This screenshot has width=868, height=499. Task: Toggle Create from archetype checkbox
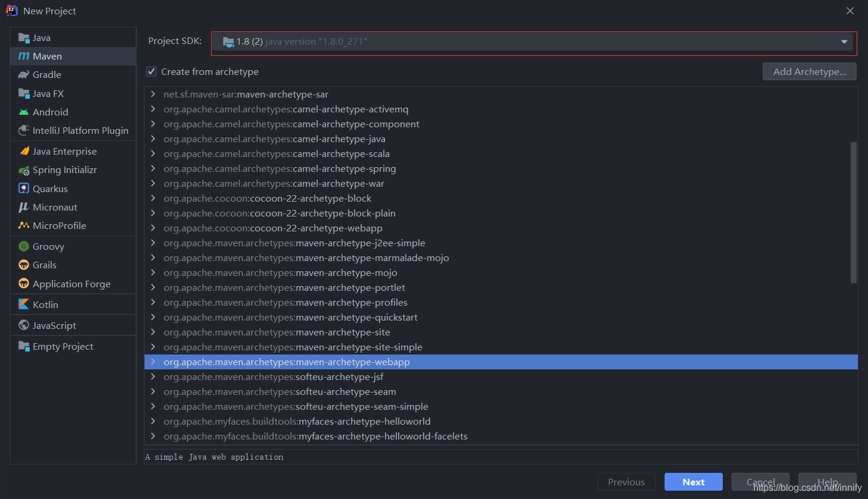point(152,71)
